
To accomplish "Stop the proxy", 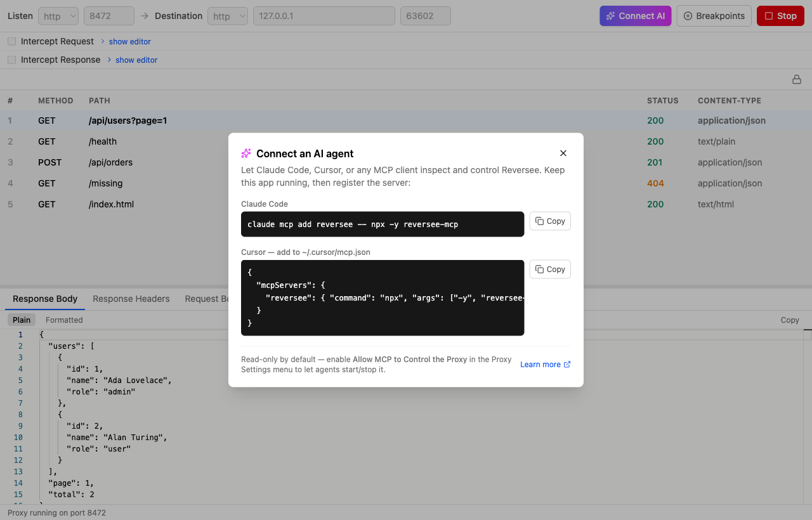I will 780,16.
